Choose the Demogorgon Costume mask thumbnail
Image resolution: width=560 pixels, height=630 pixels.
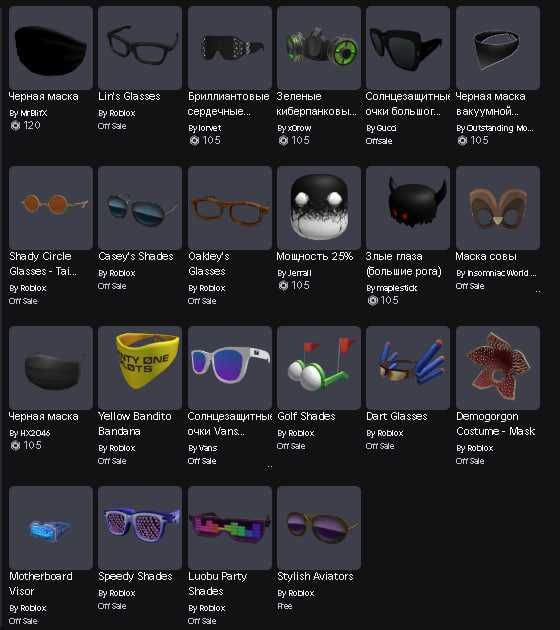click(498, 368)
